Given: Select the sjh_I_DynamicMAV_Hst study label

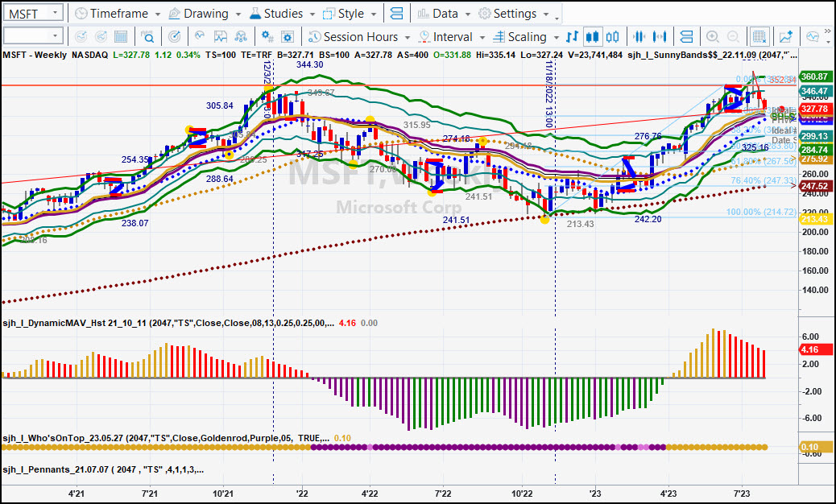Looking at the screenshot, I should [168, 323].
